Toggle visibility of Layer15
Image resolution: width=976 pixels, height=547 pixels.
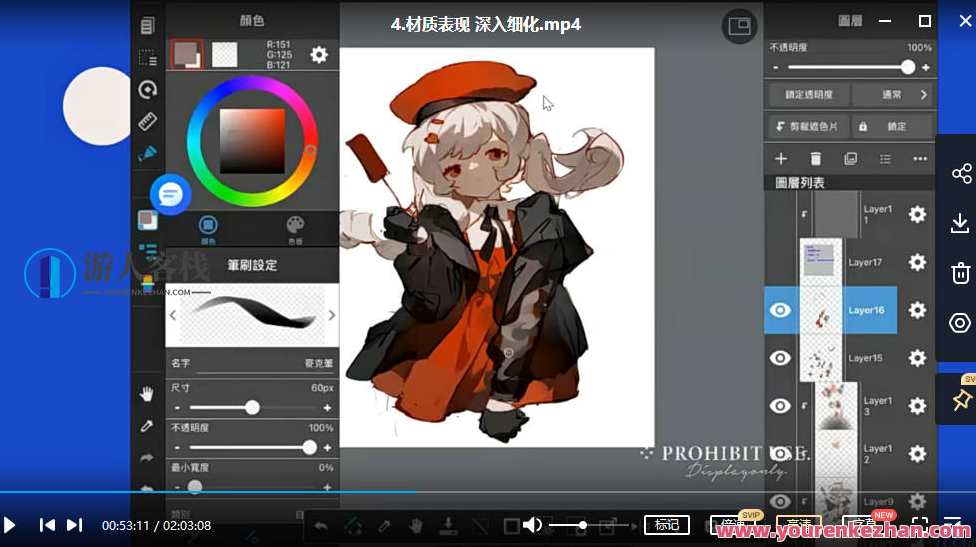point(780,358)
